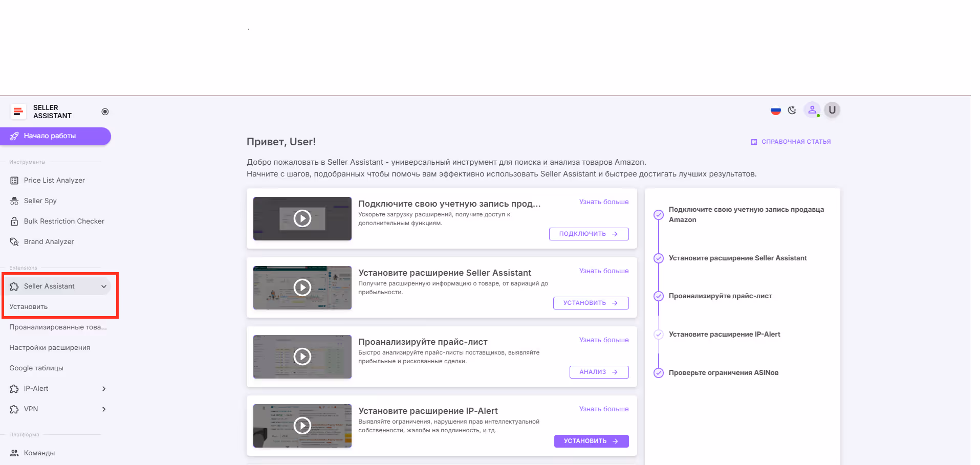Play the price list analysis video
The width and height of the screenshot is (980, 465).
click(x=302, y=357)
